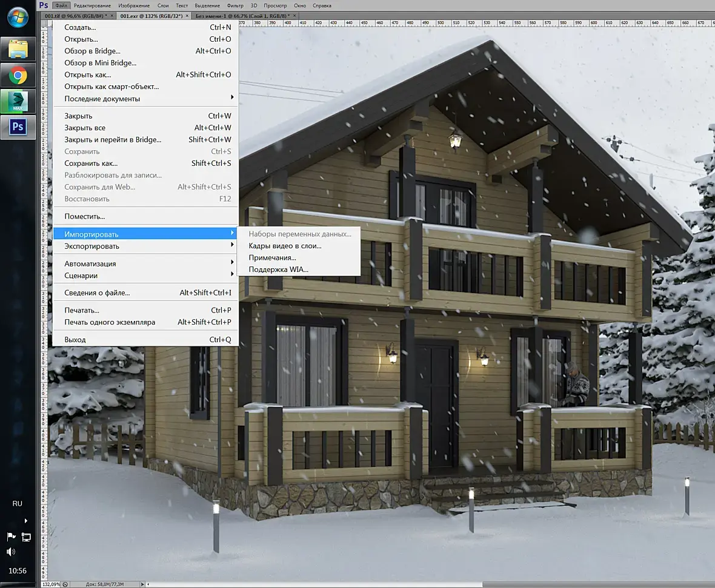Viewport: 715px width, 588px height.
Task: Choose Поместить... entry
Action: (145, 217)
